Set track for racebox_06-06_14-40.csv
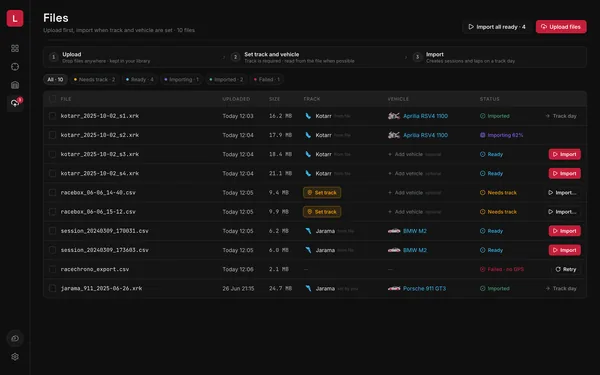This screenshot has height=375, width=600. point(322,192)
